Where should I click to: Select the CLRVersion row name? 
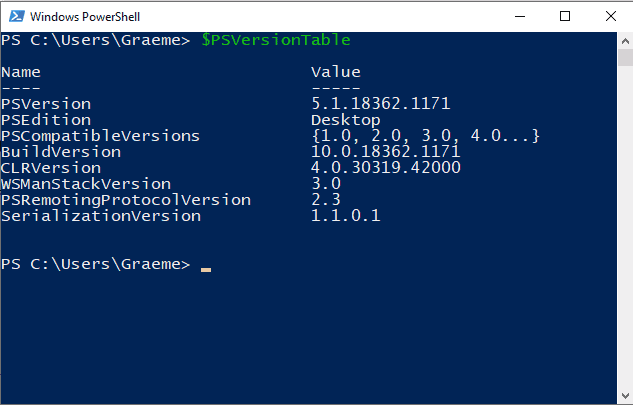coord(51,168)
